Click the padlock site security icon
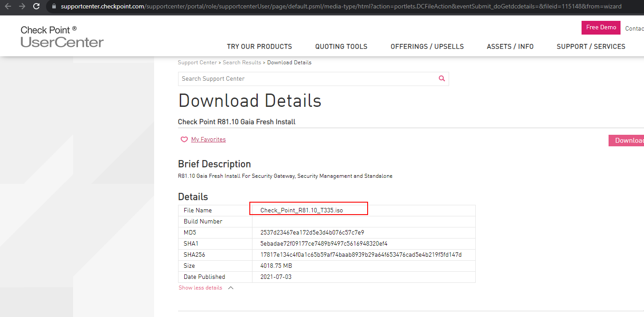This screenshot has height=317, width=644. [54, 7]
